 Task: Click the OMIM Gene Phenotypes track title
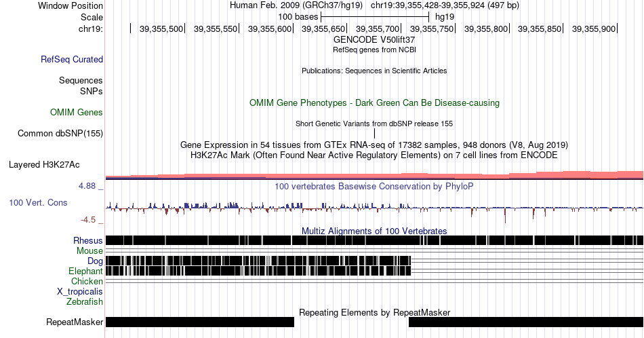374,102
